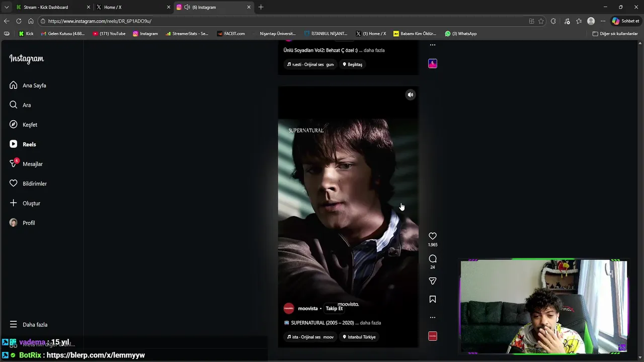This screenshot has height=362, width=644.
Task: Open the Instagram bookmark
Action: point(145,34)
